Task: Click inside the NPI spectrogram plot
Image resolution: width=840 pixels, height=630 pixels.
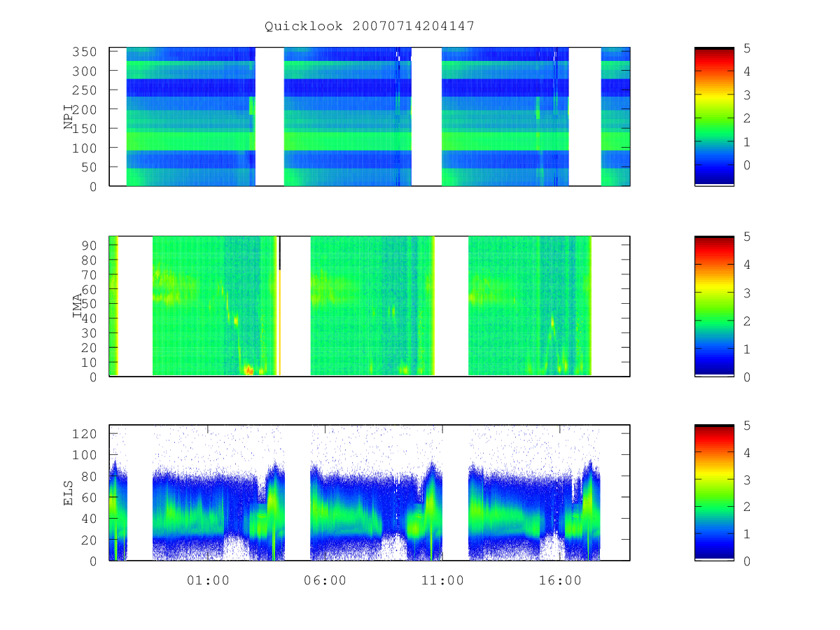Action: point(370,116)
